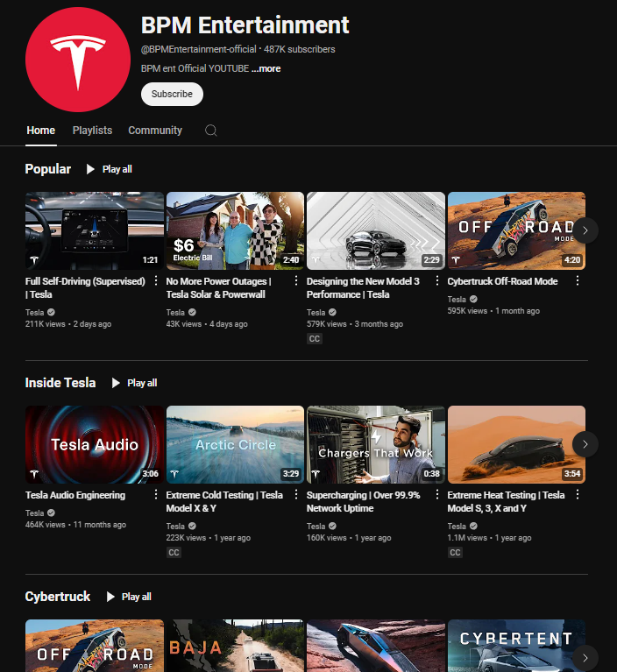Open three-dot menu for No More Power Outages
The height and width of the screenshot is (672, 617).
click(296, 281)
